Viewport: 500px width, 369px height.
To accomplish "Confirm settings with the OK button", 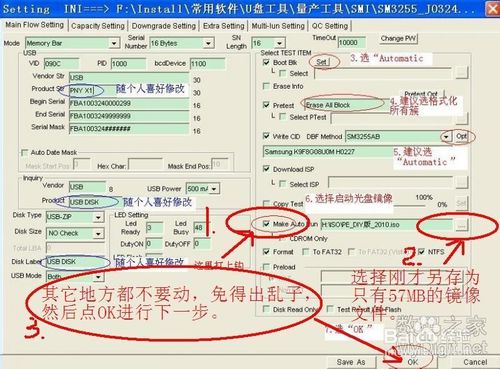I will tap(412, 362).
